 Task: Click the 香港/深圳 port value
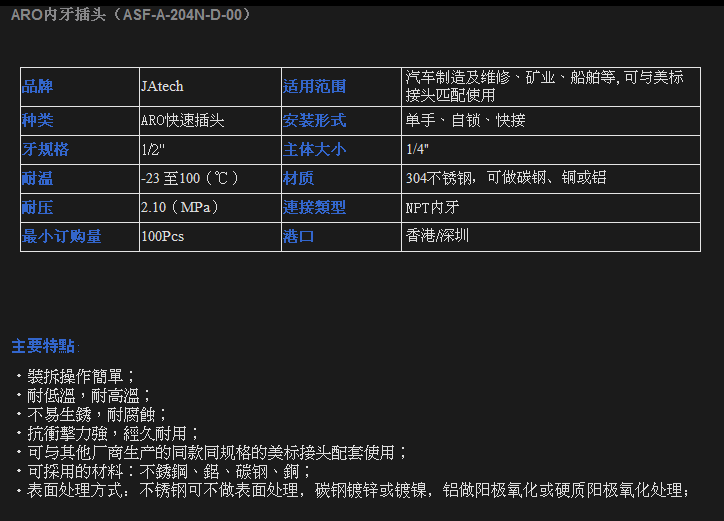click(437, 236)
